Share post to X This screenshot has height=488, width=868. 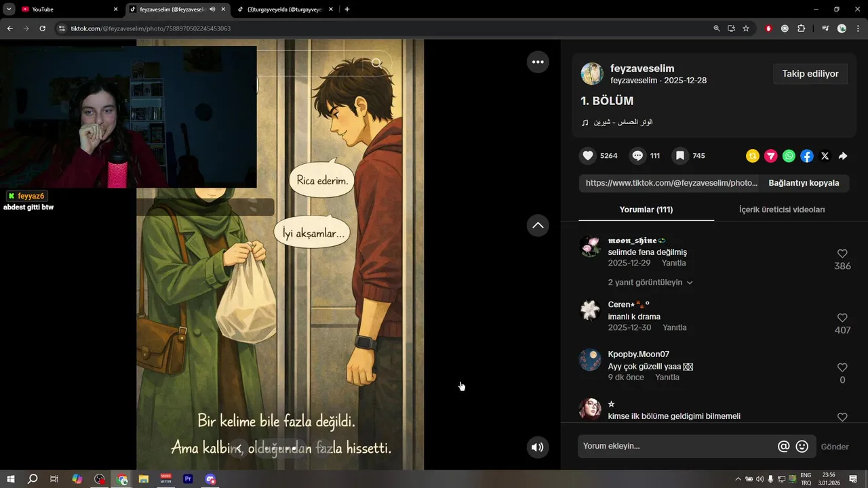tap(825, 156)
